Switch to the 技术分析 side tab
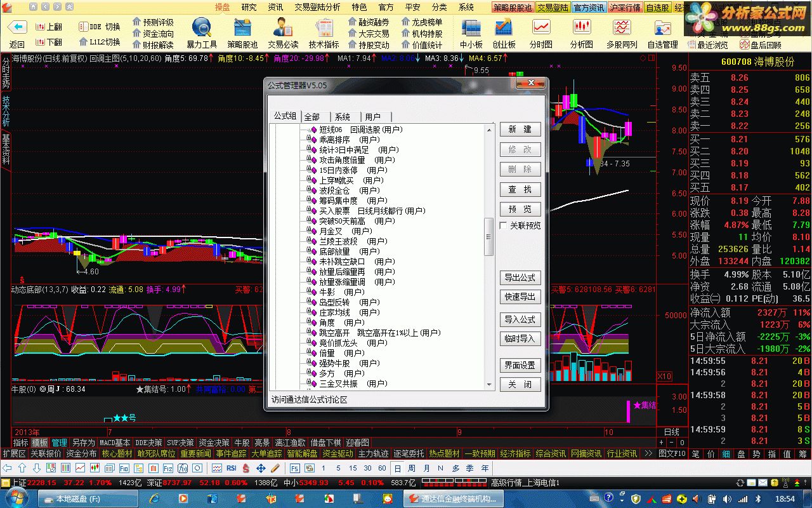 [6, 112]
